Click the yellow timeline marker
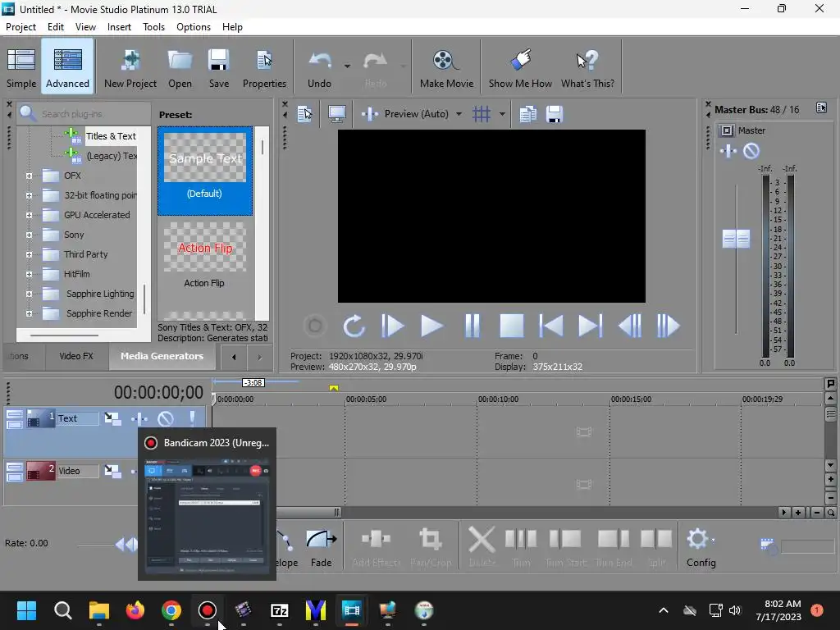 pyautogui.click(x=334, y=388)
